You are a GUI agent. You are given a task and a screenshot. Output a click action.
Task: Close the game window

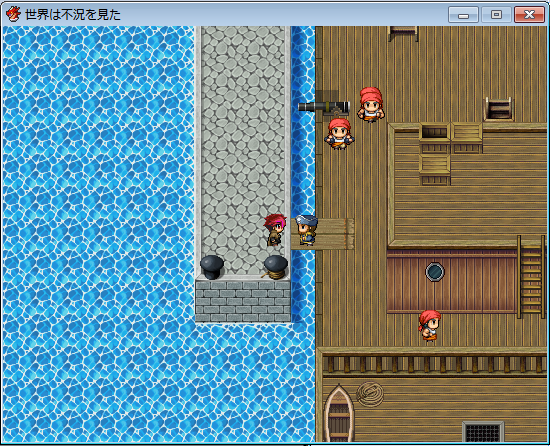coord(529,15)
